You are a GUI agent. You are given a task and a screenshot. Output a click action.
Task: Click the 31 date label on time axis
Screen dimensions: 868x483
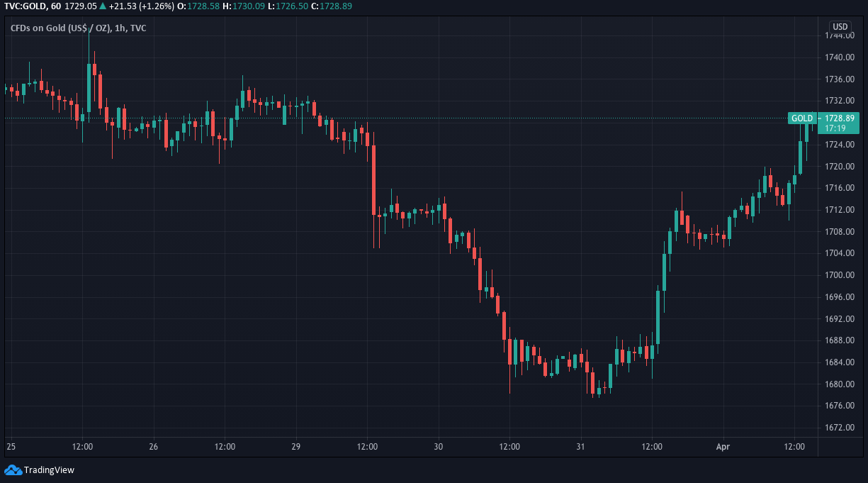580,447
